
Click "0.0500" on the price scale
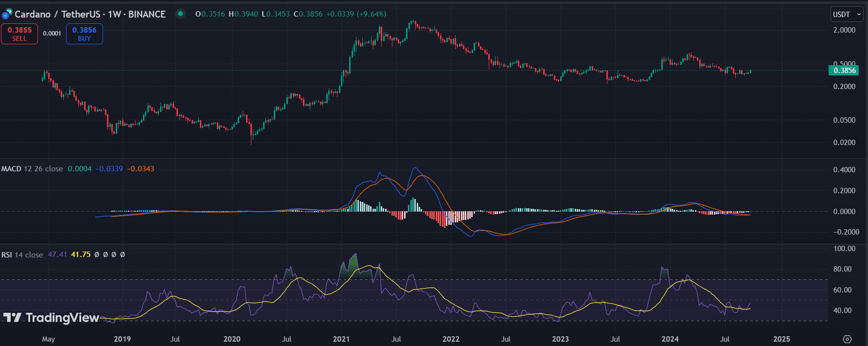(x=844, y=120)
